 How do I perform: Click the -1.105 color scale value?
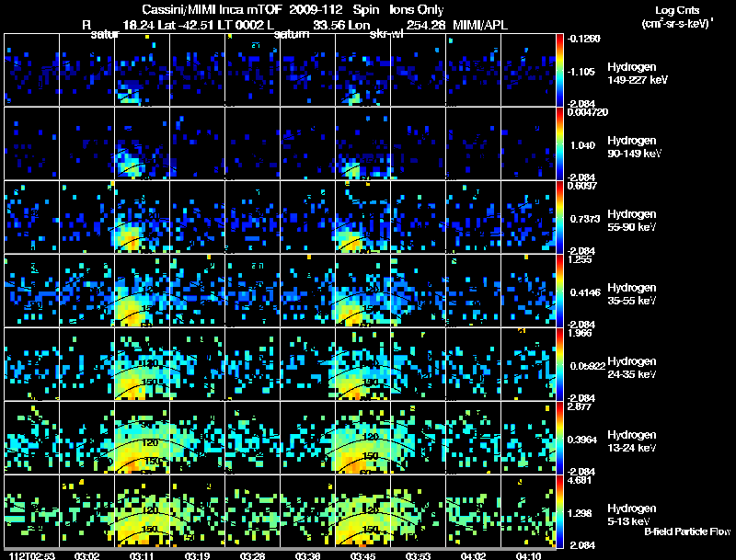coord(581,72)
